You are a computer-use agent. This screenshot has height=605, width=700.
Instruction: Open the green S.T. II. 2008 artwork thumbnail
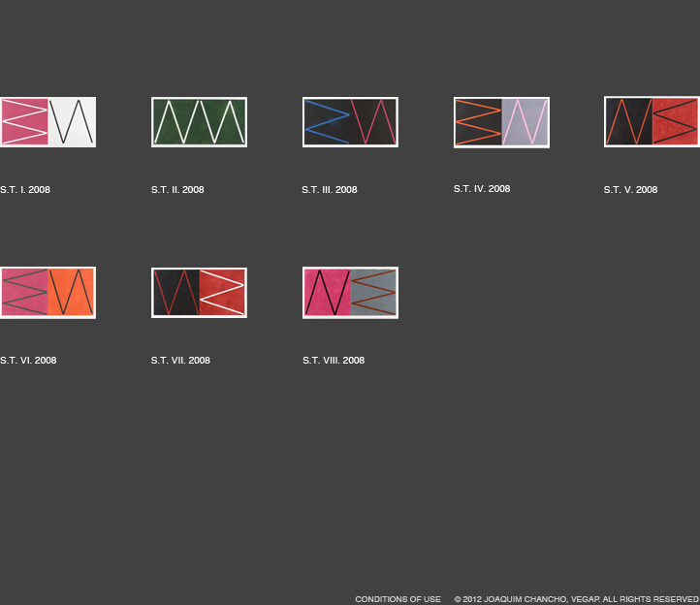pyautogui.click(x=199, y=122)
